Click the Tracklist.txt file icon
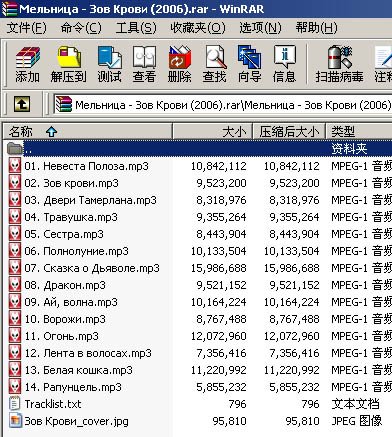The image size is (392, 437). click(x=15, y=404)
